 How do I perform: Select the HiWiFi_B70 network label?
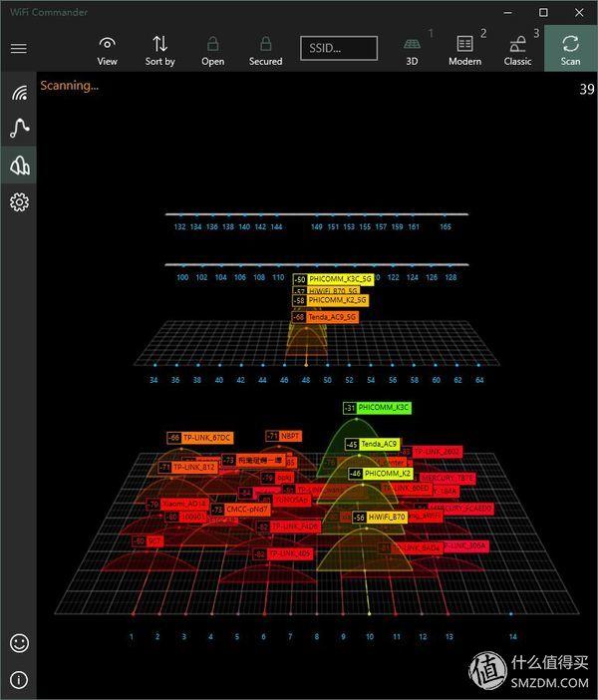pyautogui.click(x=380, y=517)
